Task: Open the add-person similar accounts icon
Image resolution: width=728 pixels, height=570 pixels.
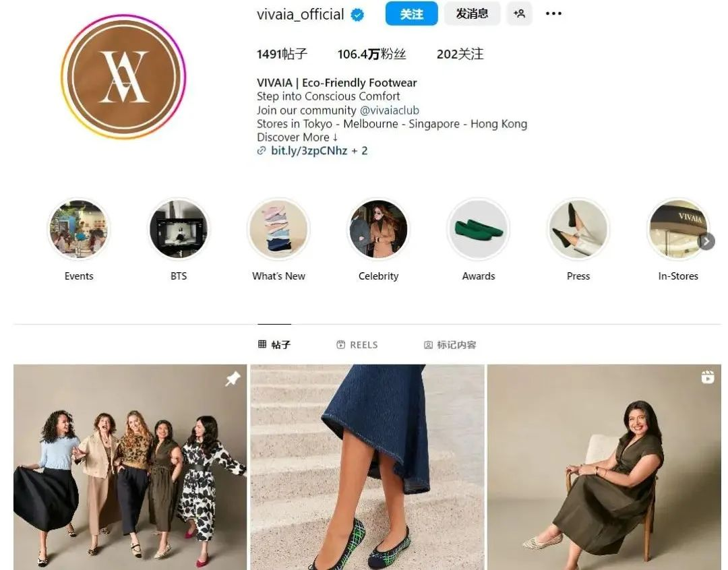Action: [x=519, y=13]
